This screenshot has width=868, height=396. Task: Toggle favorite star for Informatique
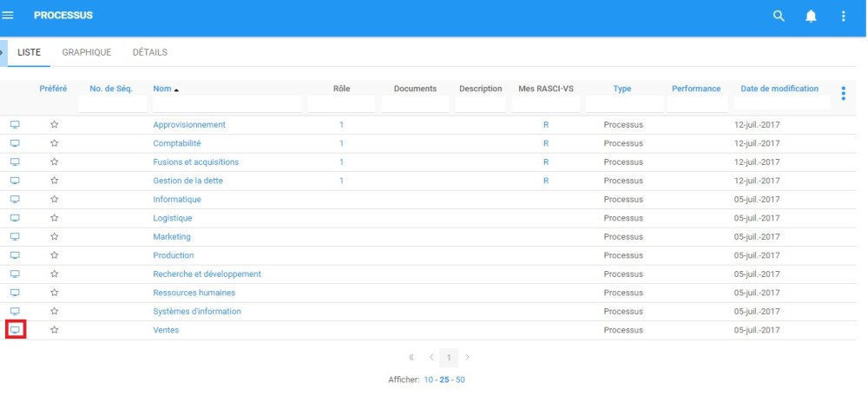pyautogui.click(x=54, y=200)
